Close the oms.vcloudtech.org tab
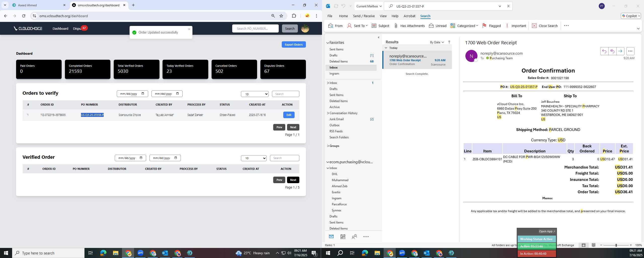Viewport: 644px width, 258px height. (124, 5)
